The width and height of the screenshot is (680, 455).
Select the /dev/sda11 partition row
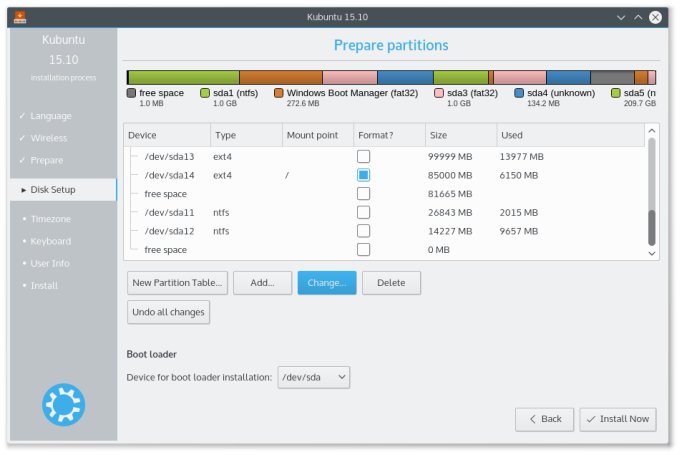[385, 213]
